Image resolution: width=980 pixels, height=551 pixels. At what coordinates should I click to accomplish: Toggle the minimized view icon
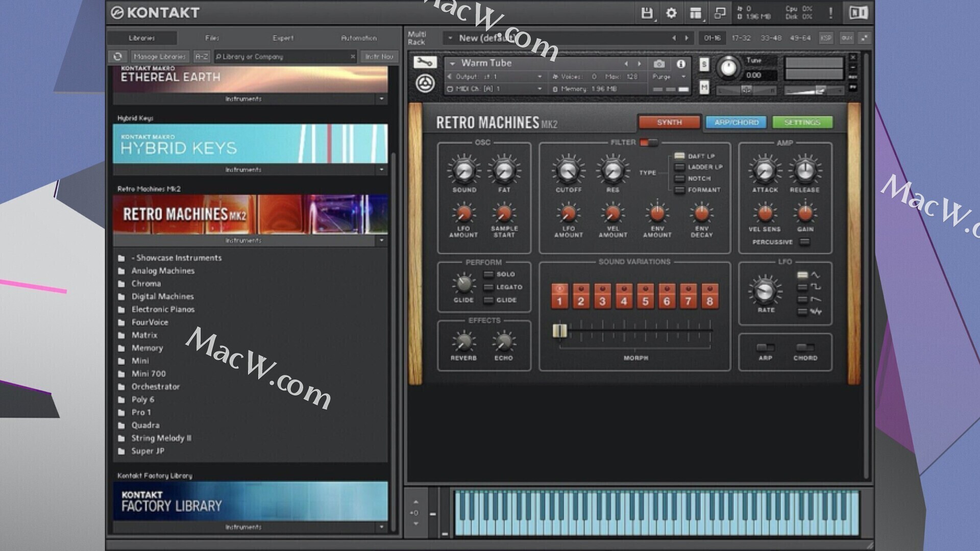(x=720, y=13)
